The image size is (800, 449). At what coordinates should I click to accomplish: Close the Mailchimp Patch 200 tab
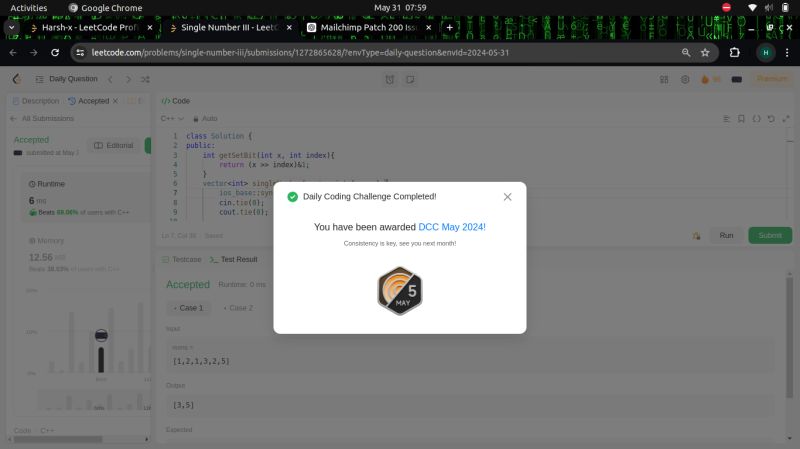click(429, 28)
